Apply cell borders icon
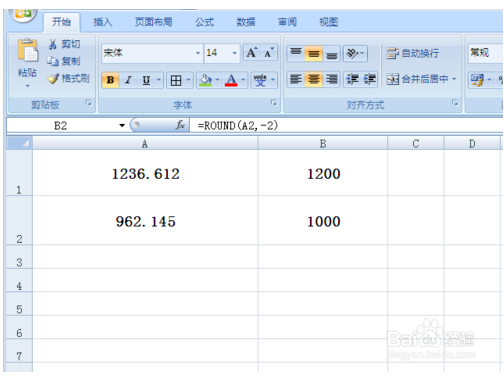This screenshot has width=504, height=382. click(176, 80)
